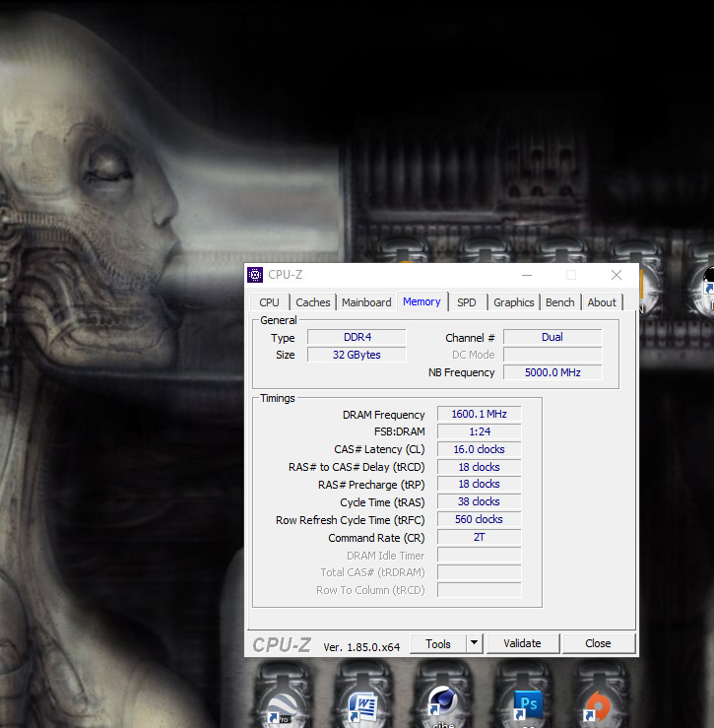Open Origin desktop shortcut
714x728 pixels.
pyautogui.click(x=599, y=706)
